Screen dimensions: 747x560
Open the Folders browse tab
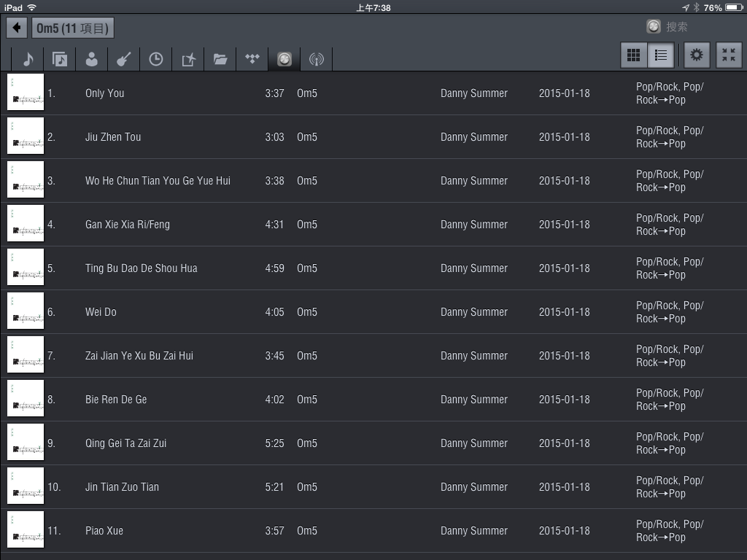pos(220,59)
